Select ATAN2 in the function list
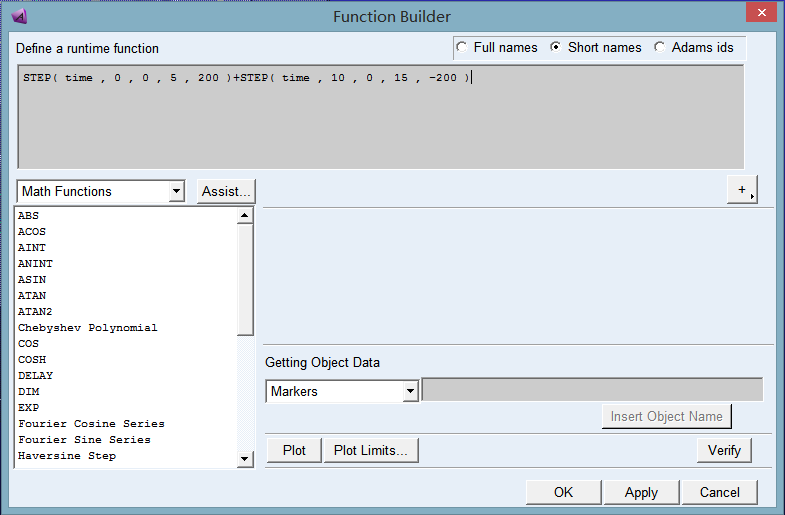Screen dimensions: 785x515 click(35, 311)
